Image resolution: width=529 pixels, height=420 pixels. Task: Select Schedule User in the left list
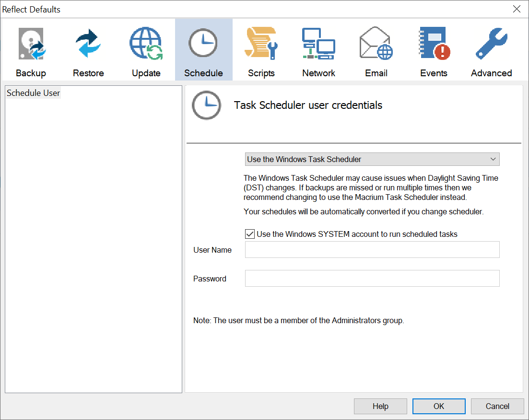(33, 93)
